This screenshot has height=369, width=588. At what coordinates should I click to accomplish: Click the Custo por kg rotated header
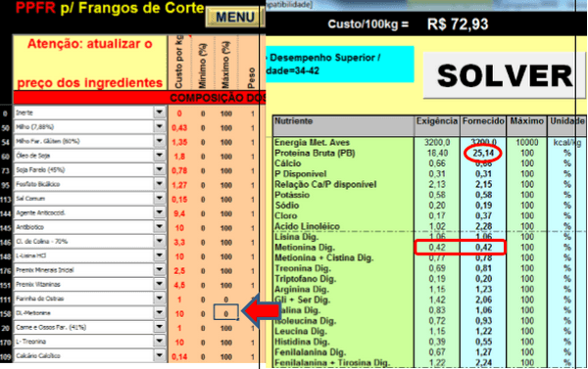pos(179,63)
